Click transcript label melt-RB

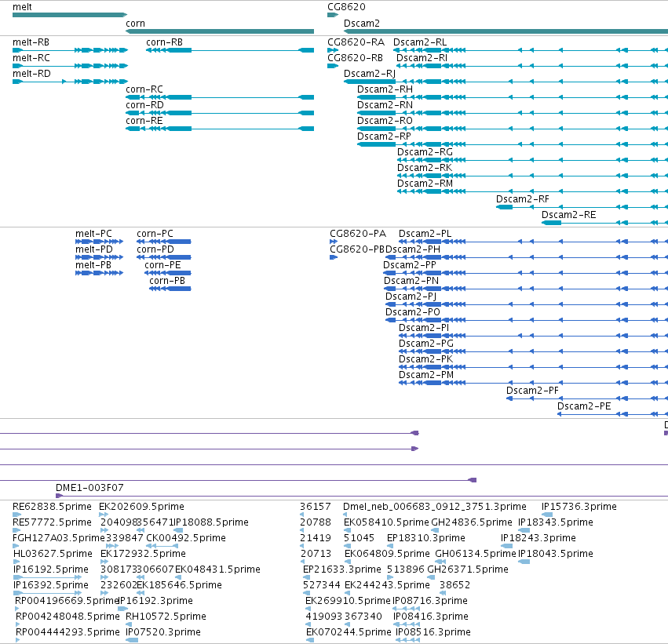pos(31,42)
